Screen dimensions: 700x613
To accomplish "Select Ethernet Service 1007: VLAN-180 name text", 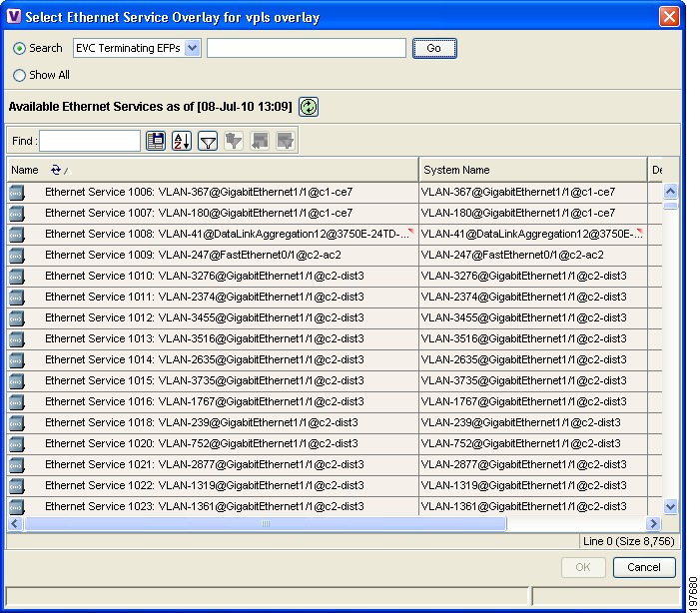I will (199, 213).
